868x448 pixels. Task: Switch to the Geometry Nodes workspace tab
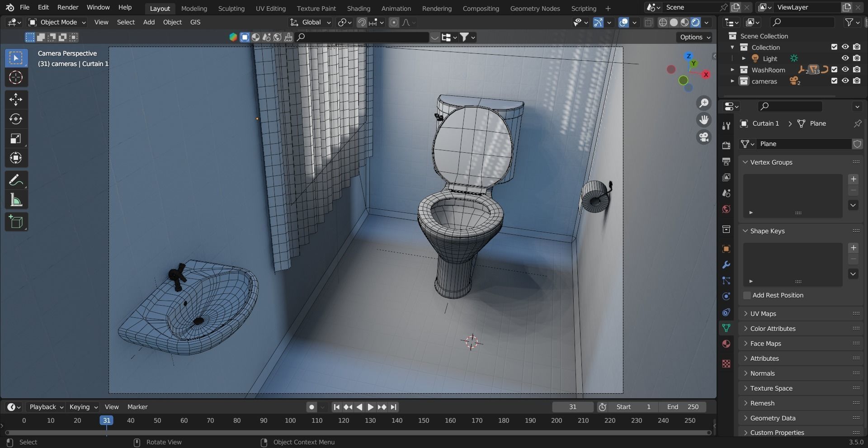coord(535,8)
